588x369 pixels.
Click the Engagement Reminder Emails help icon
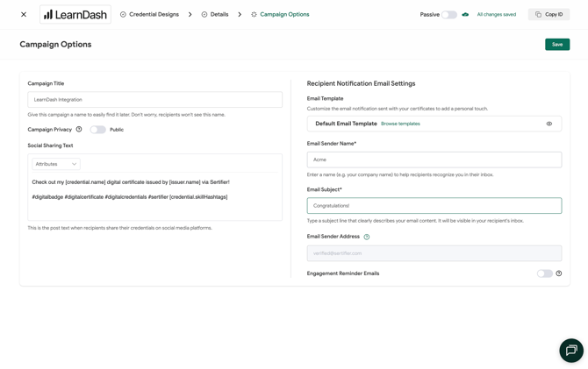559,273
